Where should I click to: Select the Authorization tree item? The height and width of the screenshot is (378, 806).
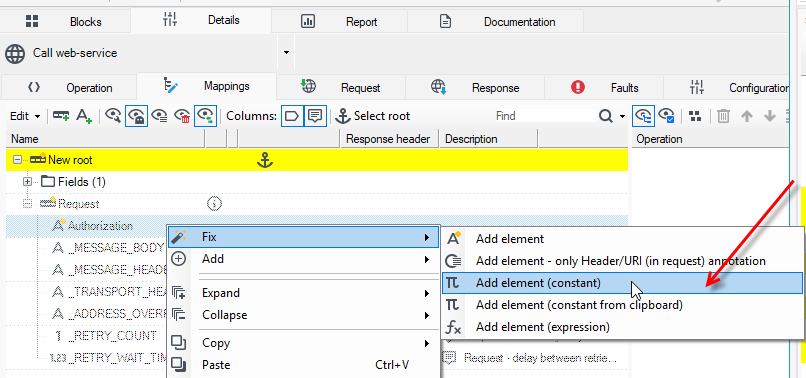tap(100, 226)
